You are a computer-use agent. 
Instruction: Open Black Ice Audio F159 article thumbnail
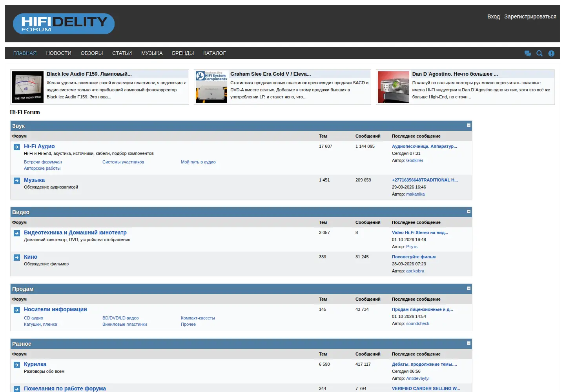pos(28,87)
